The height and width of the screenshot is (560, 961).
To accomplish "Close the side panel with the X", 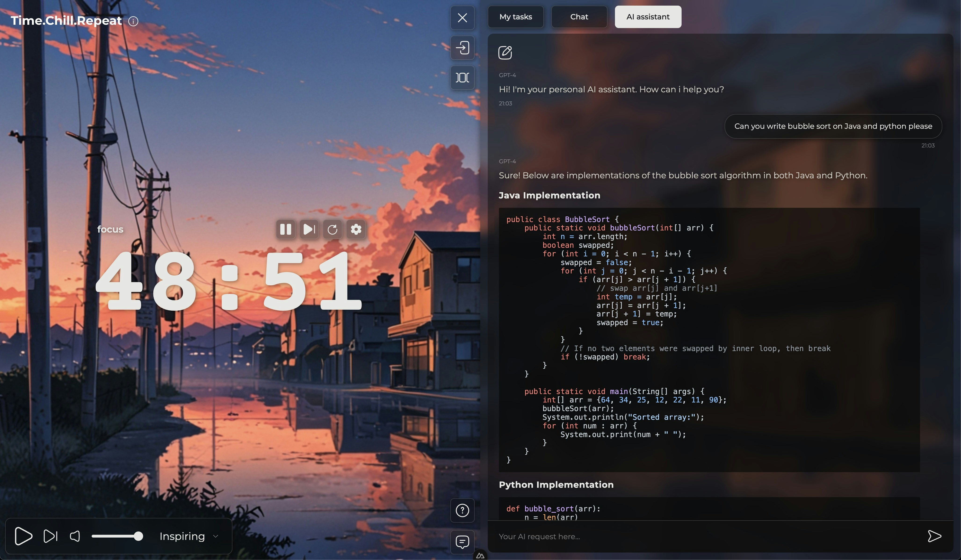I will [x=462, y=18].
